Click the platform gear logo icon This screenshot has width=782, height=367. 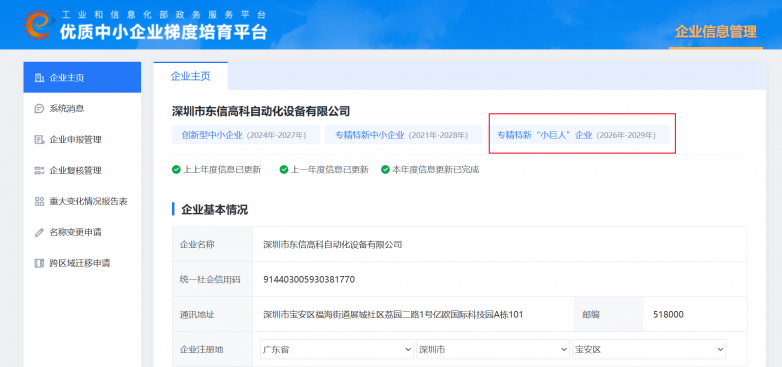point(39,25)
